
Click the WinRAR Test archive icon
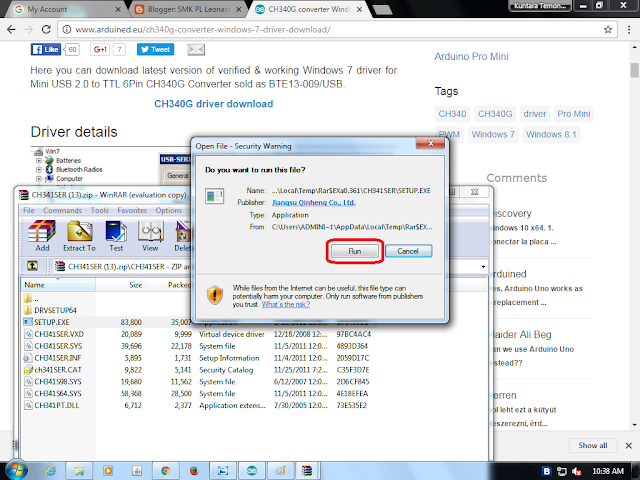pos(116,236)
